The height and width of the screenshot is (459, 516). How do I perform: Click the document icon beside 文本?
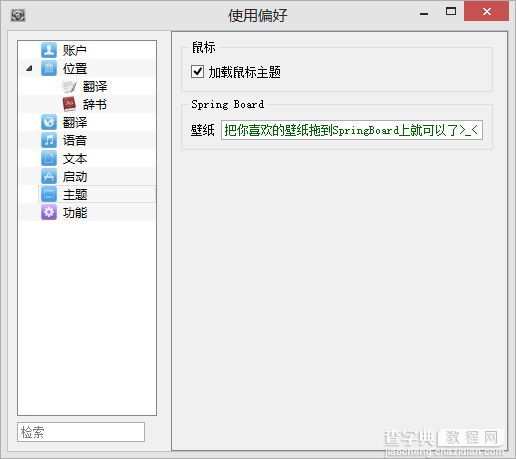(49, 158)
